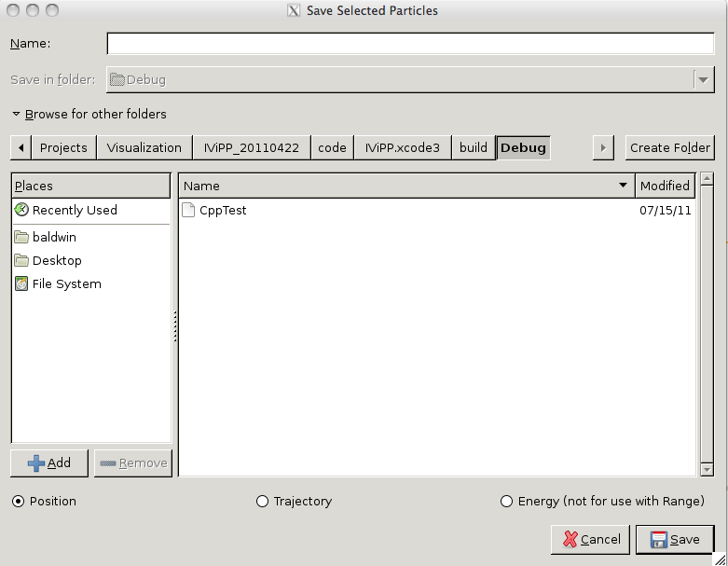Click the file list scrollbar up arrow
The height and width of the screenshot is (566, 728).
tap(707, 179)
